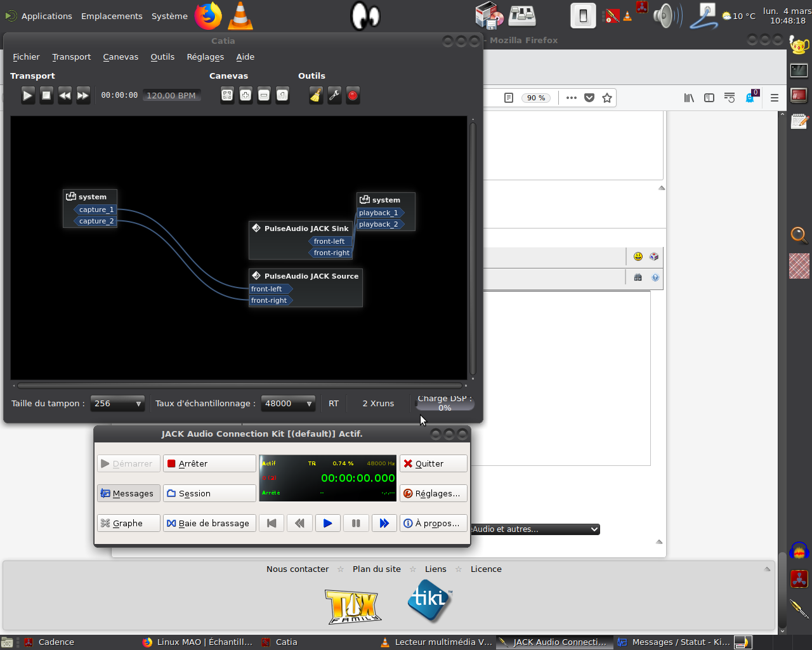Click the canvas horizontal scrollbar
812x650 pixels.
(240, 385)
